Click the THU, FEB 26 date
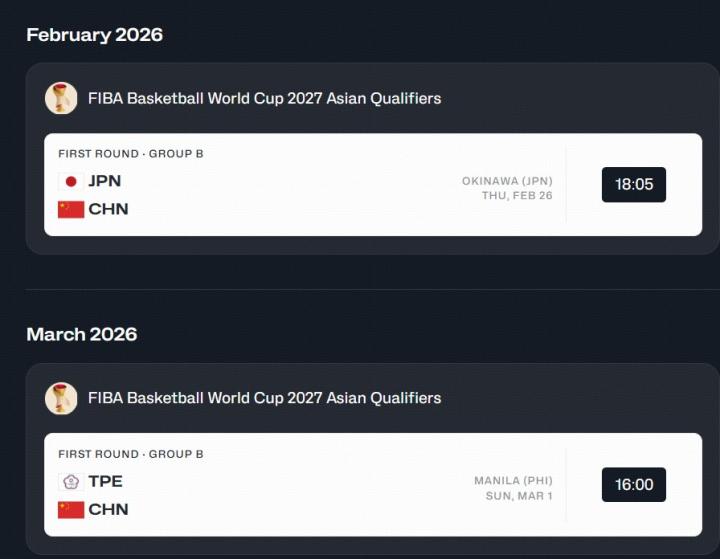This screenshot has width=720, height=559. 517,196
